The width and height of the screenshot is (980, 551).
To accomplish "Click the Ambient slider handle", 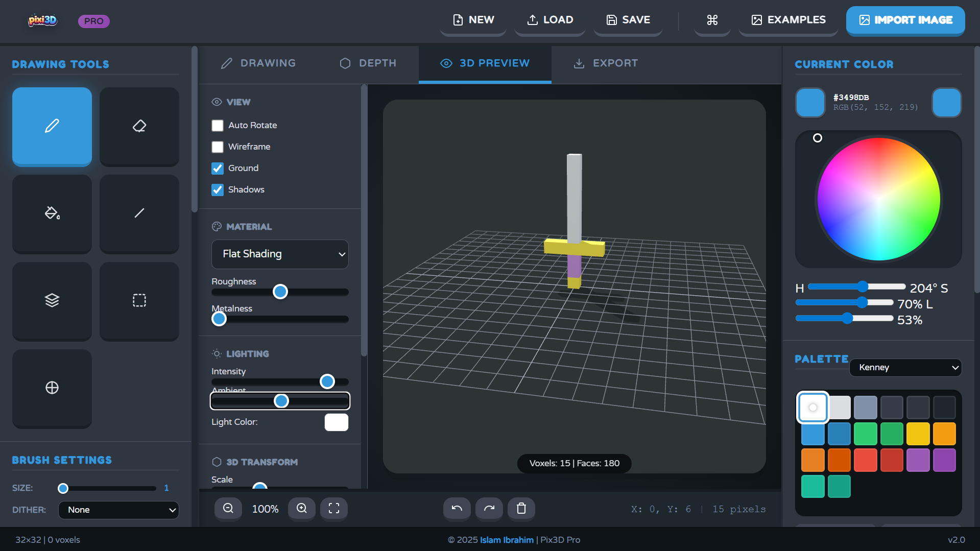I will pos(281,401).
